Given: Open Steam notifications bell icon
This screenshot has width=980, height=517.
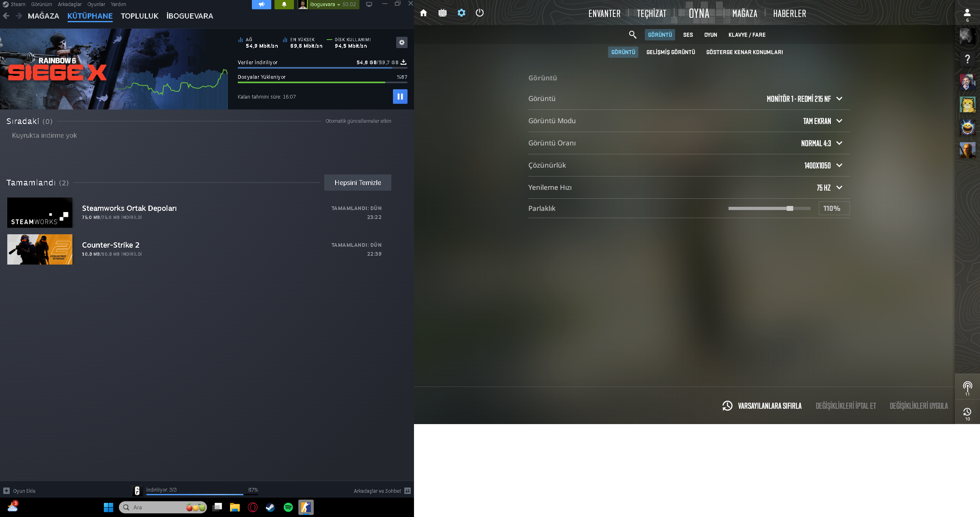Looking at the screenshot, I should click(284, 4).
